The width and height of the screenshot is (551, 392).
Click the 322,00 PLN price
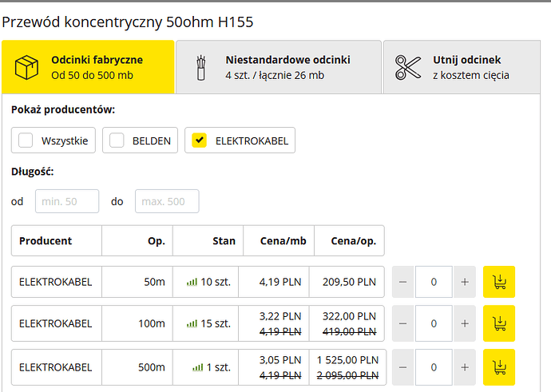coord(349,316)
